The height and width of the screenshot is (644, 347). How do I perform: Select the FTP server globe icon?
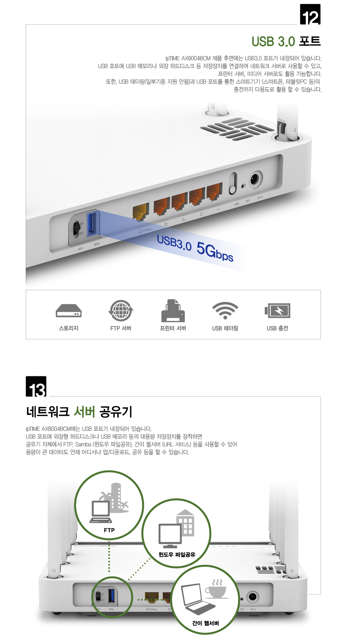click(x=121, y=311)
